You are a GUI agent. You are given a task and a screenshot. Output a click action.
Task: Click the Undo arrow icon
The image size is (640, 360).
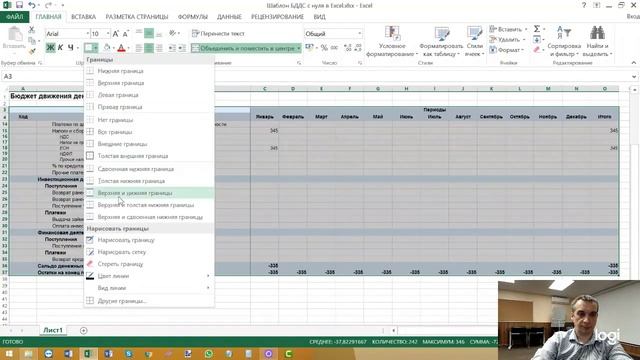[32, 5]
